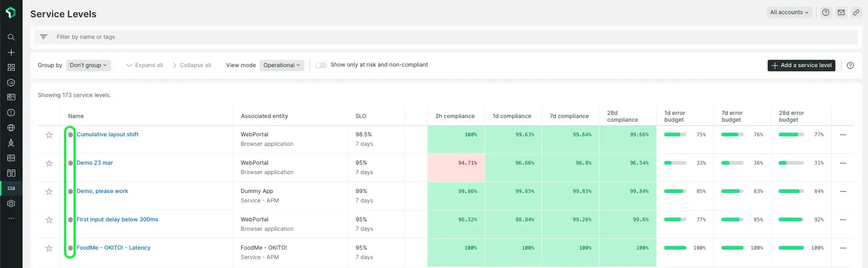Open the mail envelope icon at top
Viewport: 868px width, 268px height.
(x=841, y=13)
